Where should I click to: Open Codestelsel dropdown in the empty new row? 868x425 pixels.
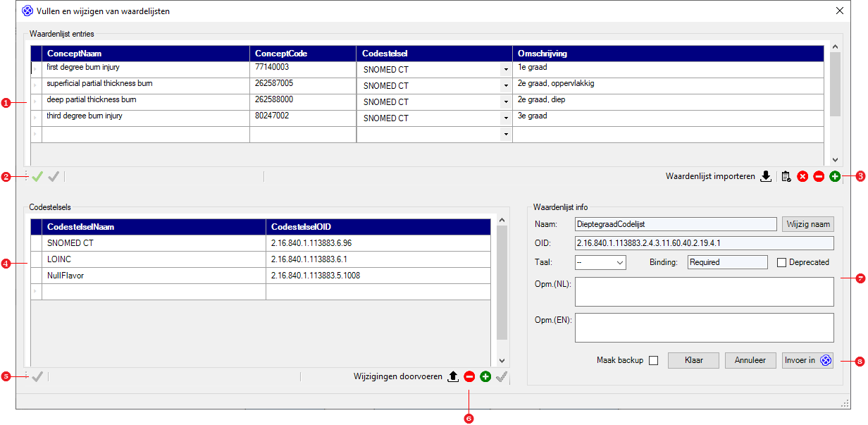(x=506, y=134)
